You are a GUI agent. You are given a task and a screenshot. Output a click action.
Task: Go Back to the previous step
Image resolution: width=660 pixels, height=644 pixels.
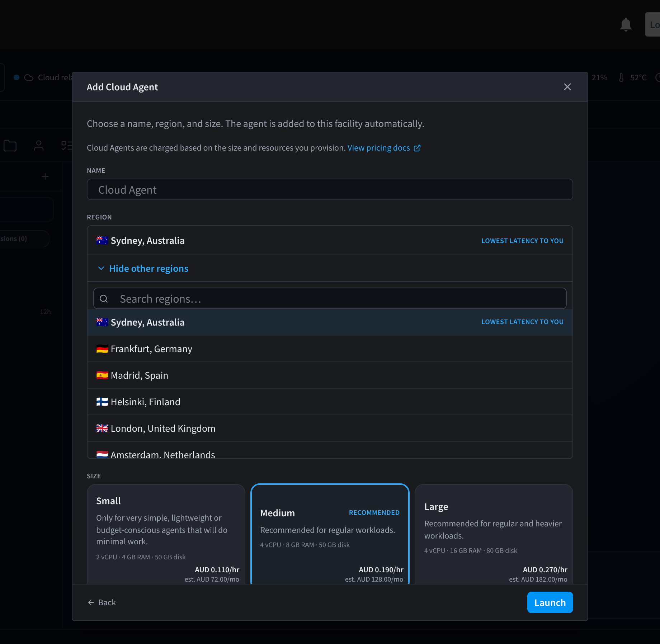pyautogui.click(x=102, y=602)
